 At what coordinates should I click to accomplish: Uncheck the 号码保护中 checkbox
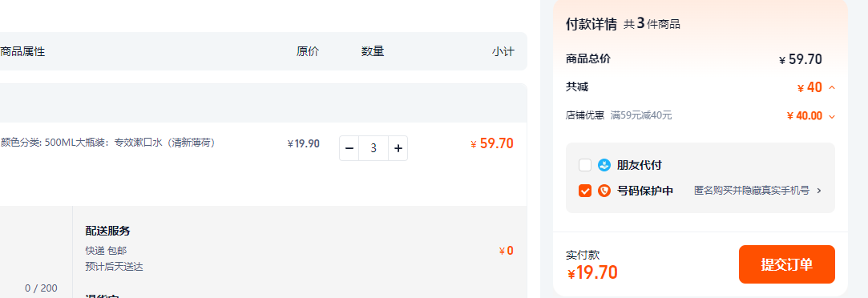(584, 191)
